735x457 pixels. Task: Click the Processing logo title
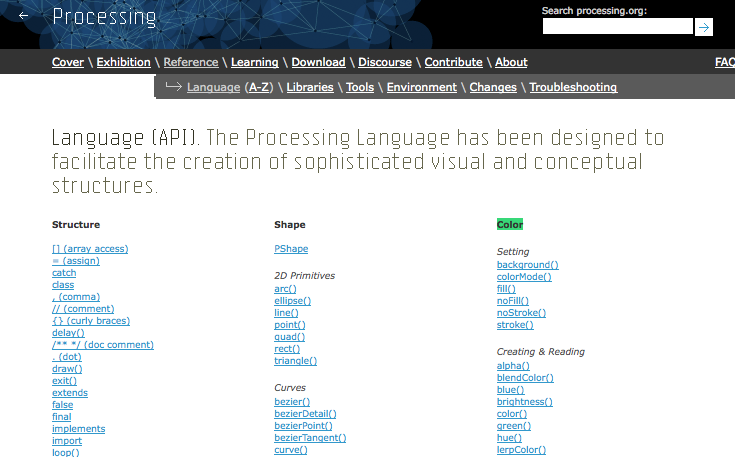[104, 17]
